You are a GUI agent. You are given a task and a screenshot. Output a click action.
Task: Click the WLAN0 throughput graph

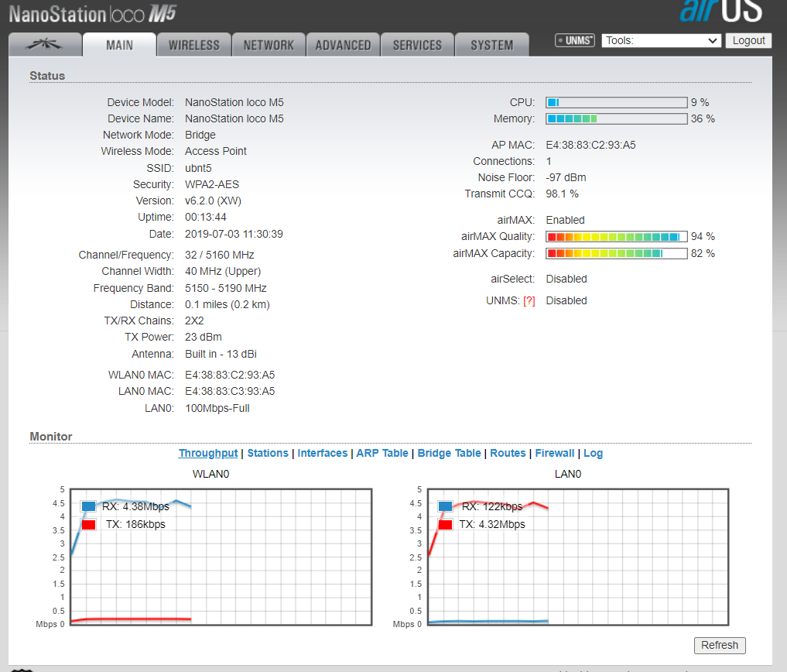point(221,557)
